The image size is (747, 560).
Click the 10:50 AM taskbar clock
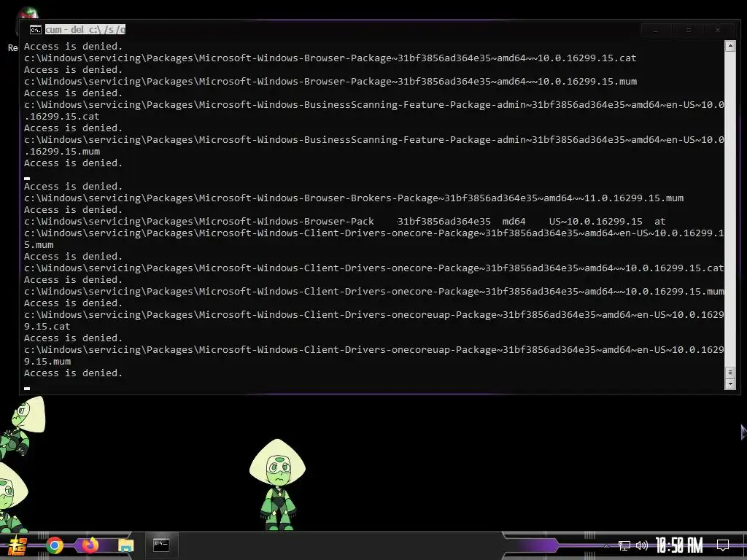[x=679, y=545]
